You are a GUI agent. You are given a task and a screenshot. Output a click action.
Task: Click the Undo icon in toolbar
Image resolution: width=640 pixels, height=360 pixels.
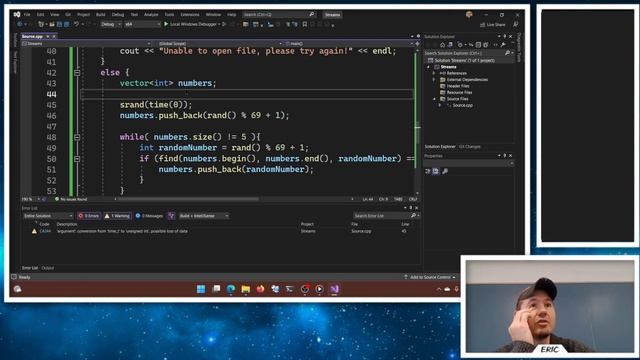pyautogui.click(x=76, y=24)
